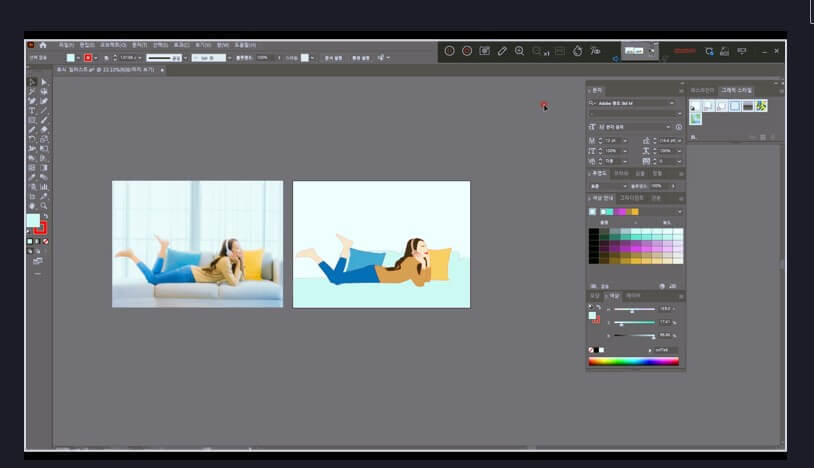Viewport: 814px width, 468px height.
Task: Adjust the bottom brightness slider in color panel
Action: (x=634, y=336)
